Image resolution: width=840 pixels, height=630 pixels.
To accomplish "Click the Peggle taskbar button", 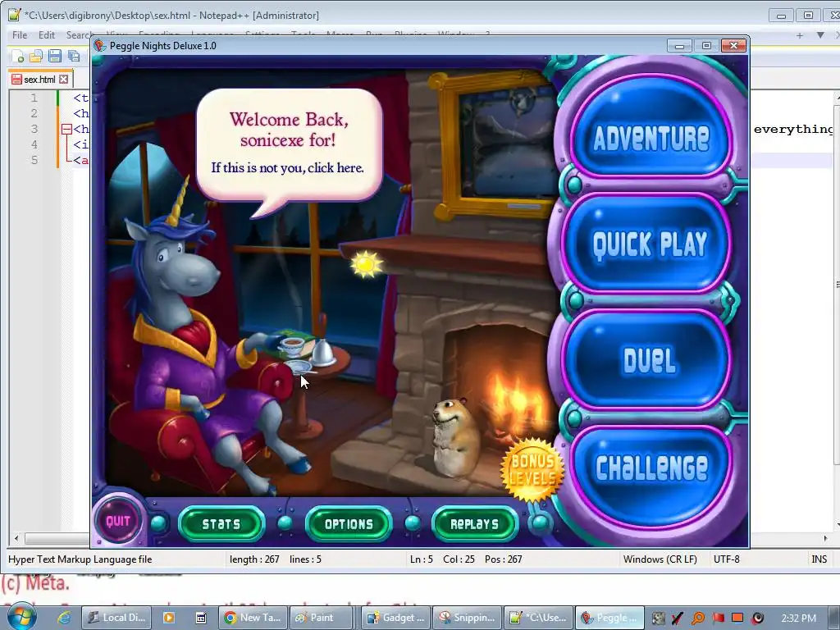I will [609, 618].
